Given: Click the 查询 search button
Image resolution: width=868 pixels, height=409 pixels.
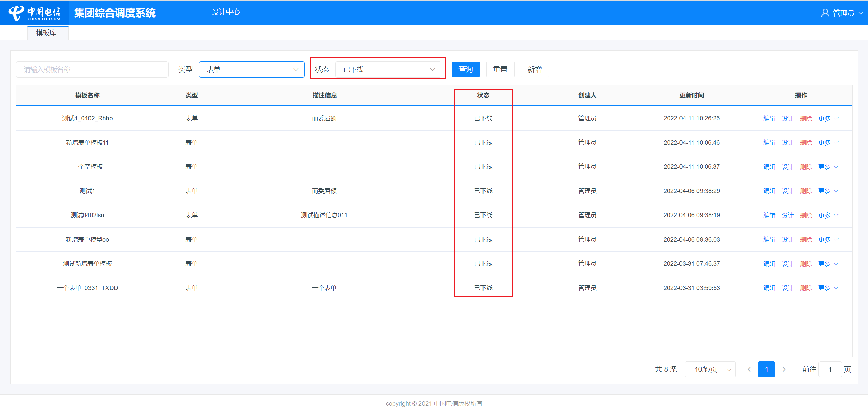Looking at the screenshot, I should [466, 69].
